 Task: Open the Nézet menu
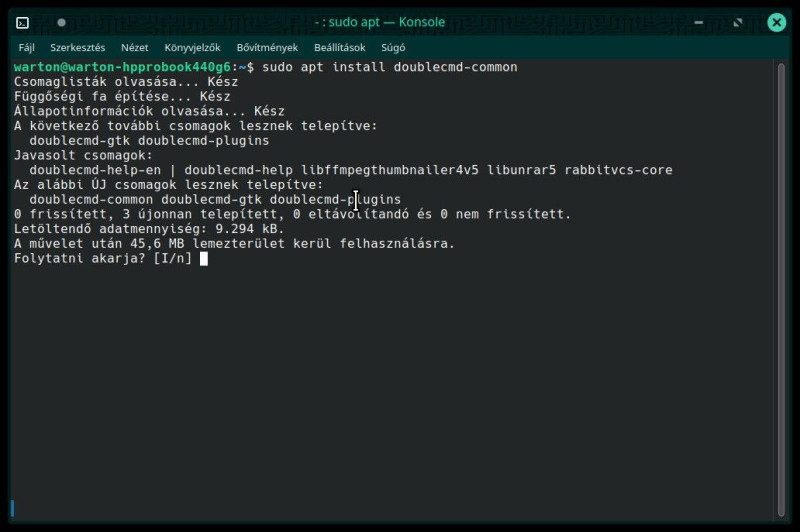coord(135,48)
